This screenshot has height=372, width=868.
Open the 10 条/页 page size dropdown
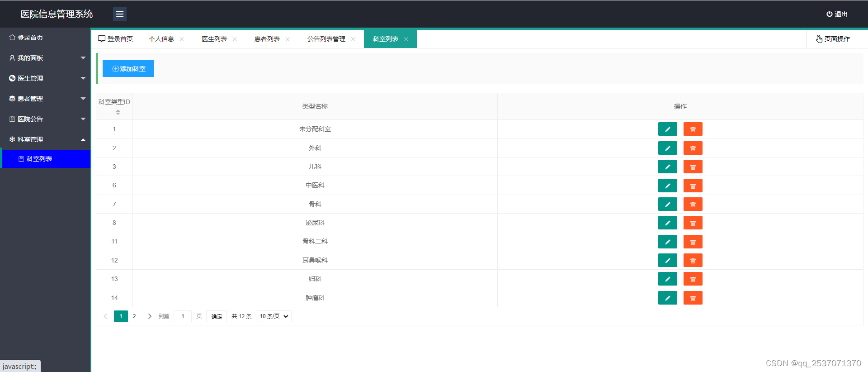tap(274, 316)
